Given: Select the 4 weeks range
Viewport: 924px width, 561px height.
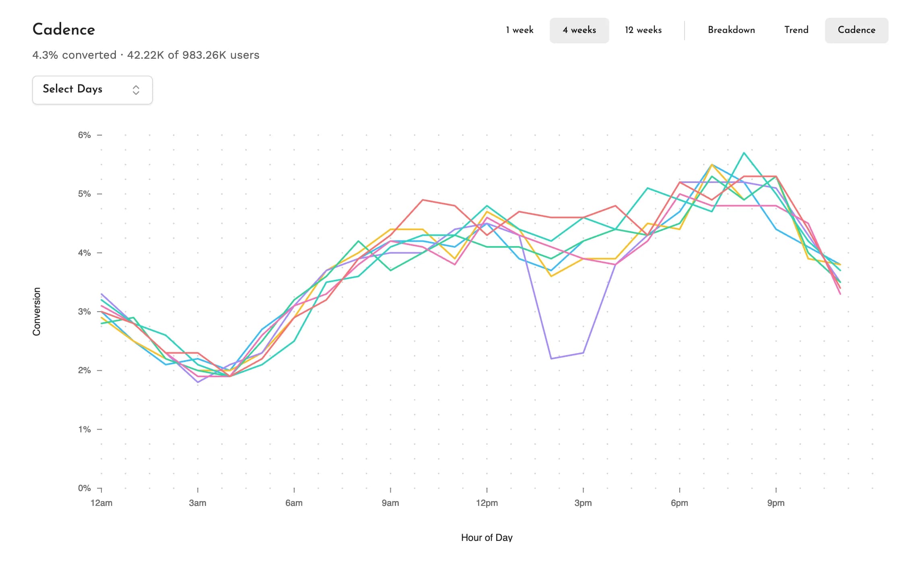Looking at the screenshot, I should point(579,30).
